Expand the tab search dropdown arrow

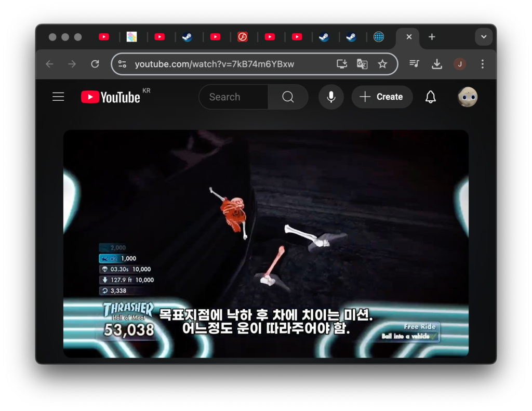tap(484, 37)
